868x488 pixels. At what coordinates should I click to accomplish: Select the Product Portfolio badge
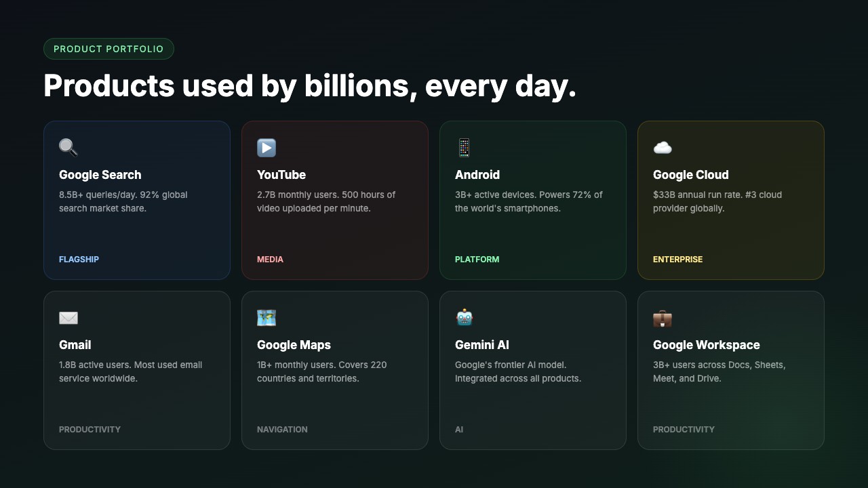click(108, 49)
